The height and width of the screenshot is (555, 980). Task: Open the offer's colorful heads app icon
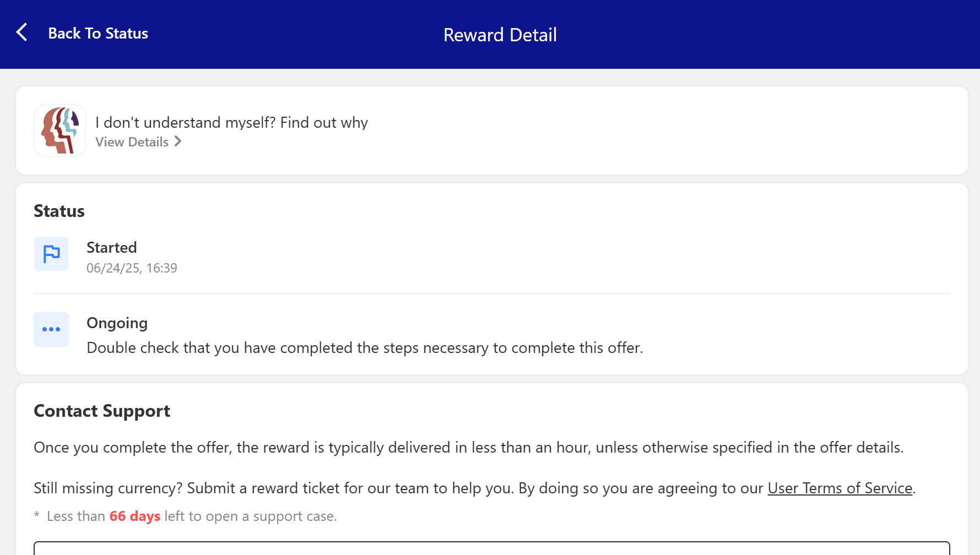(60, 130)
